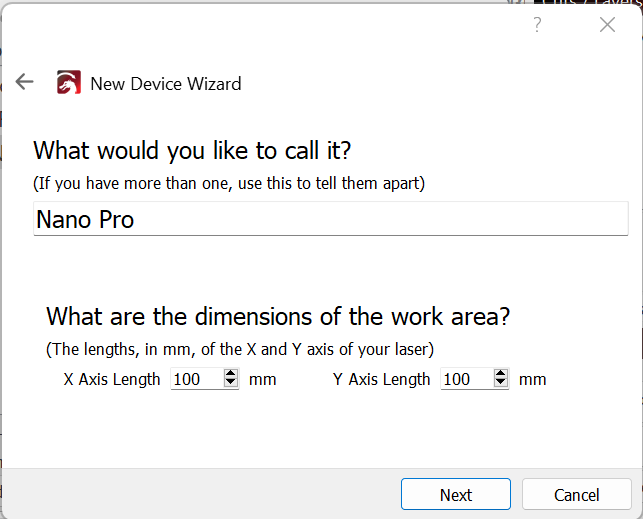Screen dimensions: 643x519
Task: Click the hint about having more than one
Action: pos(229,183)
